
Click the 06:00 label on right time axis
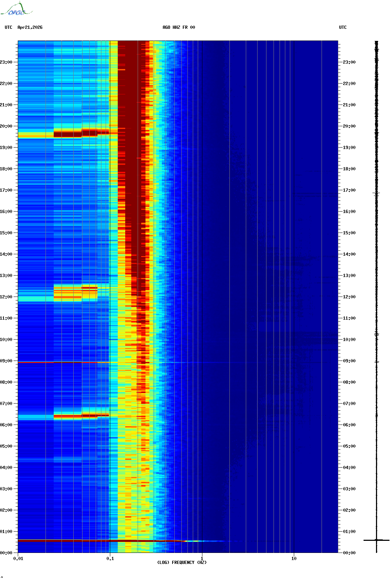349,425
